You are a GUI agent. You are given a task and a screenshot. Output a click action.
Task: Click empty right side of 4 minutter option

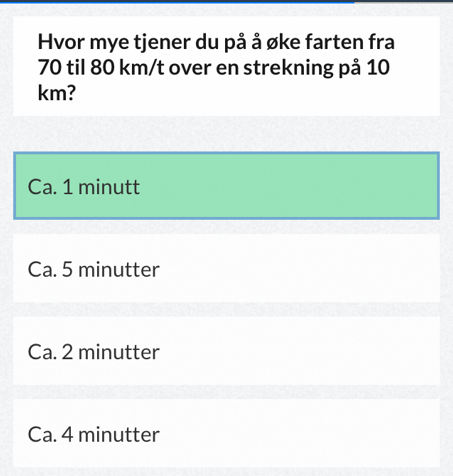point(300,434)
